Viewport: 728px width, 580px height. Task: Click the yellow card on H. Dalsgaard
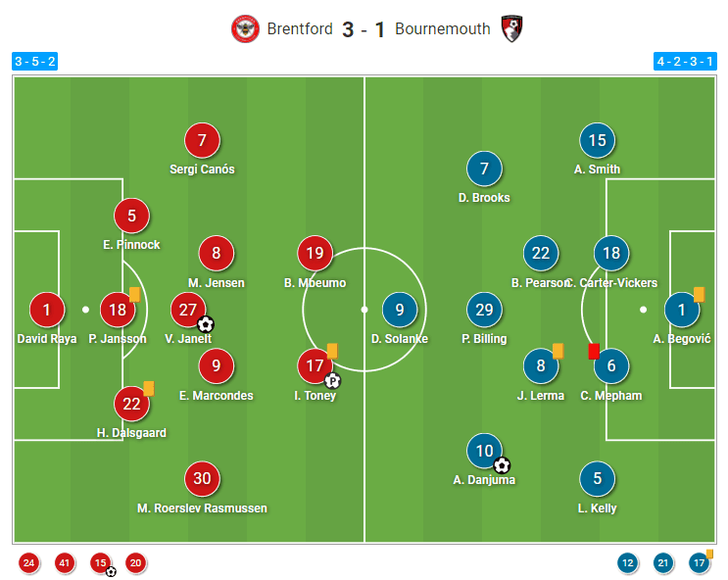[x=149, y=388]
